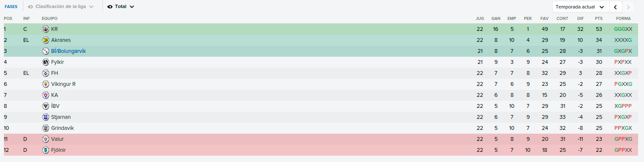
Task: Click the Víkingur R club crest
Action: click(x=46, y=84)
